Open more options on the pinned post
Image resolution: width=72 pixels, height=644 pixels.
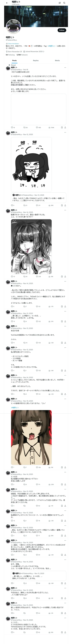(x=65, y=68)
